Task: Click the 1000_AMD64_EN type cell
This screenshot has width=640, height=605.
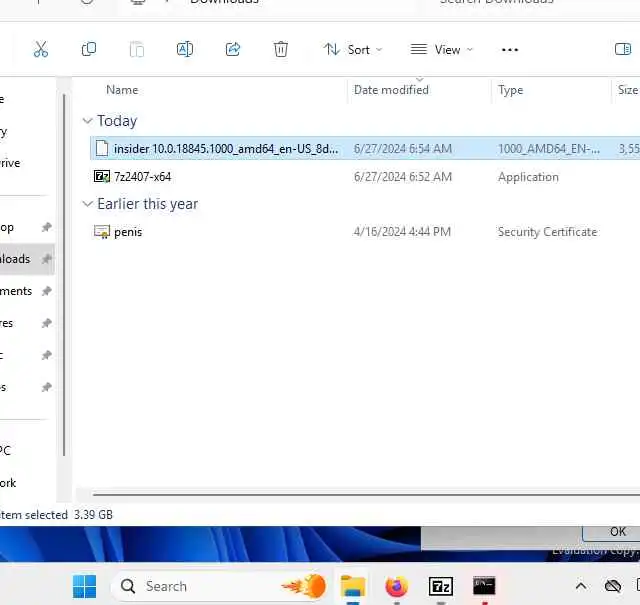Action: (x=549, y=149)
